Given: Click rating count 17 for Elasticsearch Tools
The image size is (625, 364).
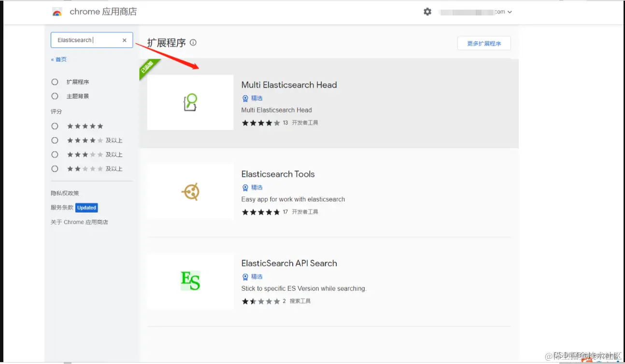Looking at the screenshot, I should [285, 212].
